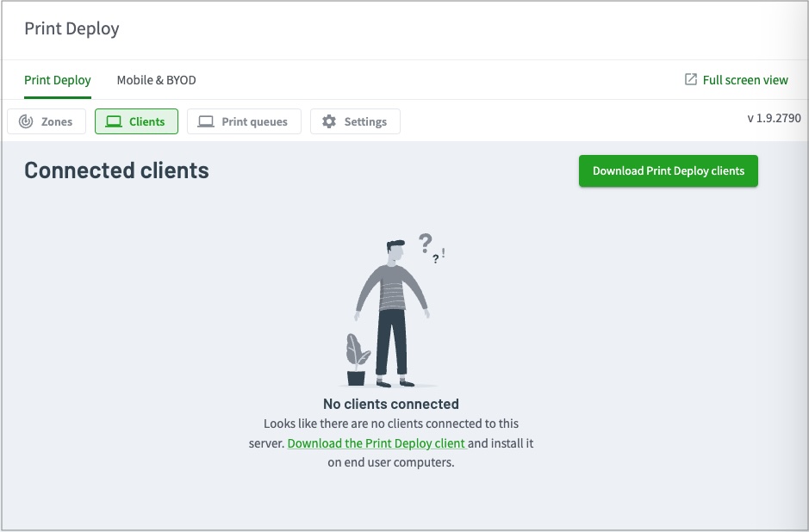Screen dimensions: 809x532
Task: Switch to the Mobile & BYOD tab
Action: click(156, 80)
